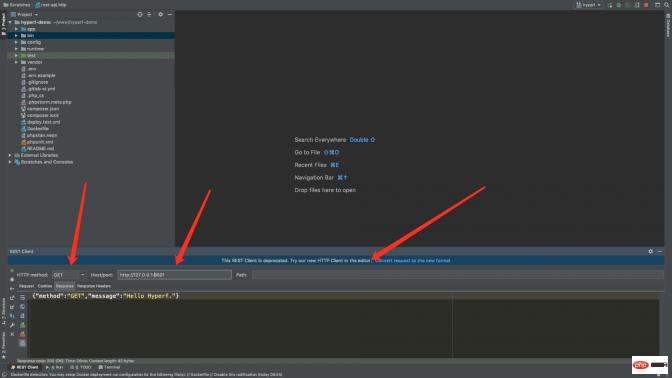Expand the config folder
The width and height of the screenshot is (672, 378).
(x=16, y=42)
